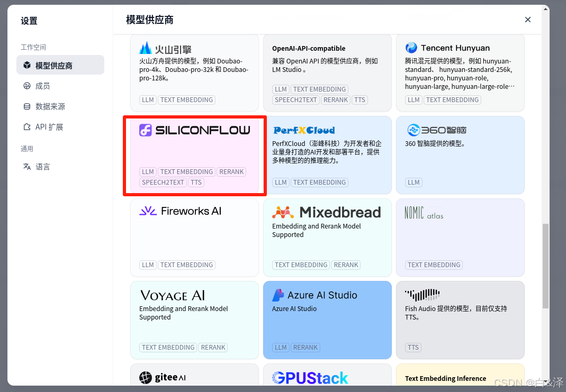
Task: Click the Fish Audio description text
Action: pyautogui.click(x=456, y=313)
